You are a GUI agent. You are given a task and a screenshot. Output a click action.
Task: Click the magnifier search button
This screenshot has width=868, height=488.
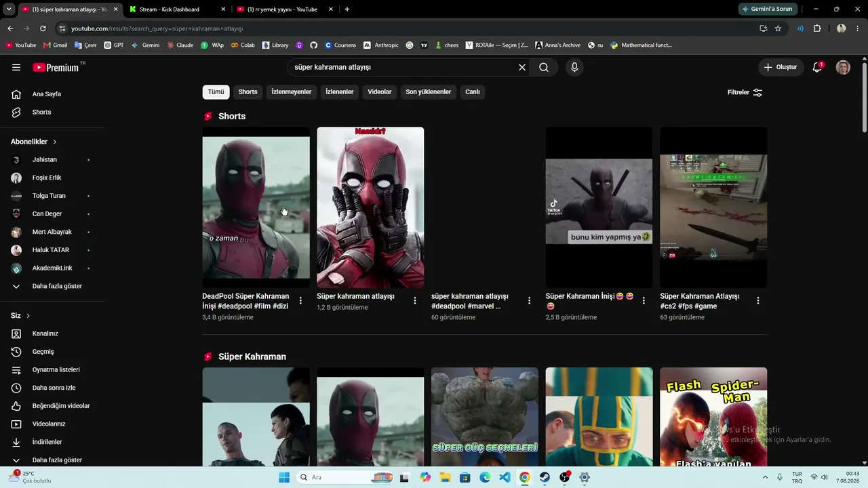click(544, 67)
